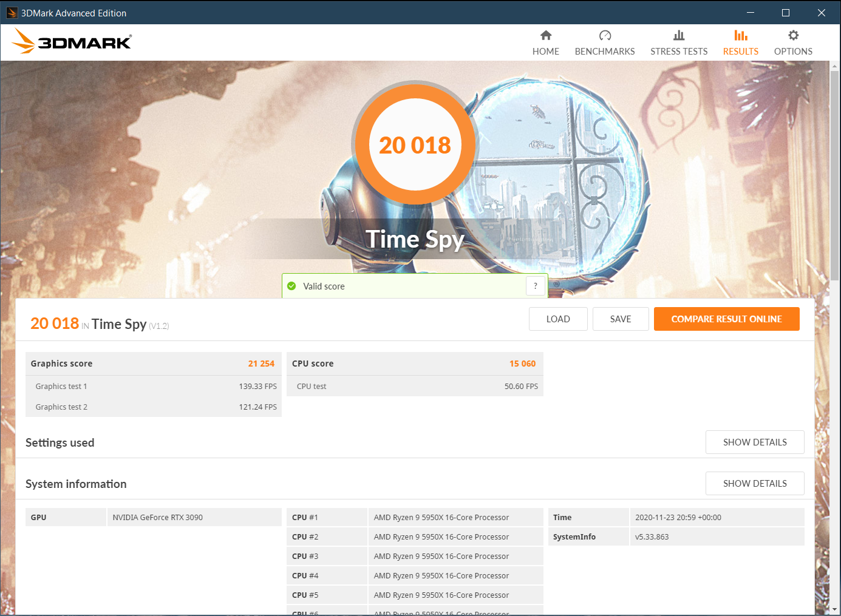
Task: Click the Home icon in the navigation bar
Action: point(545,35)
